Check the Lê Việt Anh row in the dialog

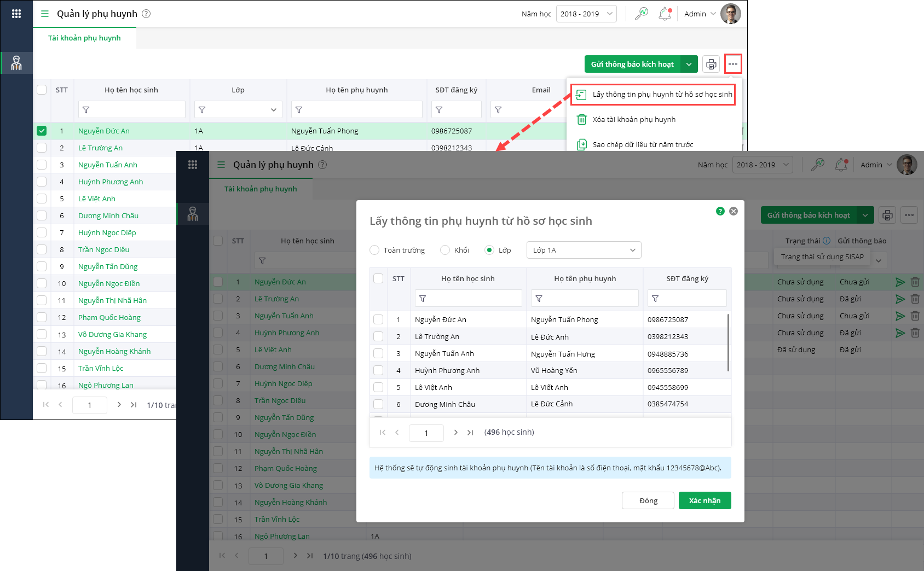point(378,387)
